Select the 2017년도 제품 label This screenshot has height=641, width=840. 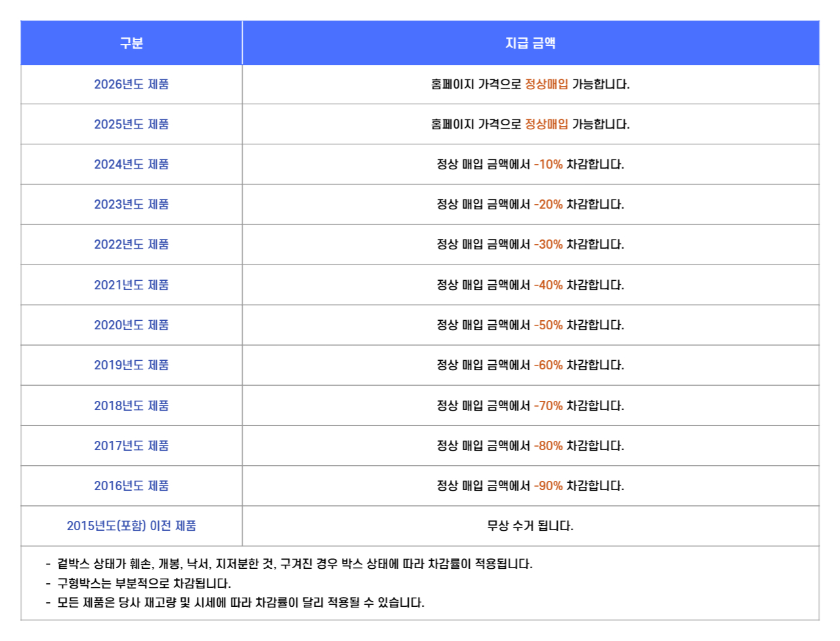click(131, 445)
